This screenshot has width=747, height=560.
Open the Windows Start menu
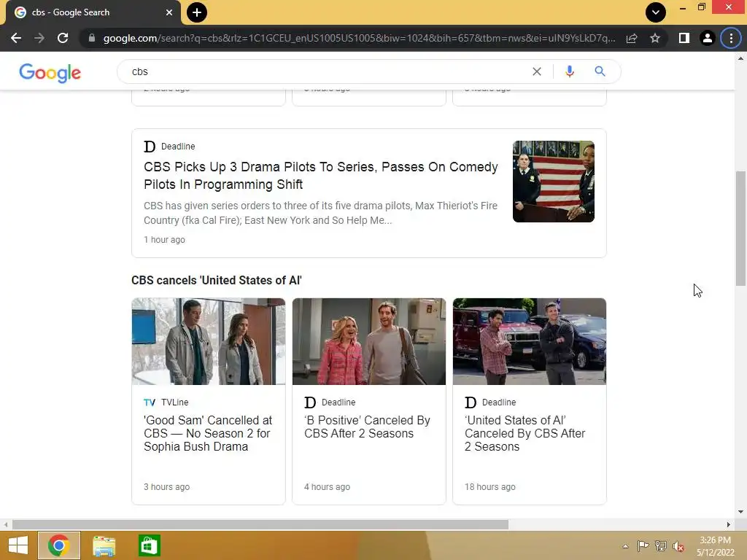click(x=18, y=545)
